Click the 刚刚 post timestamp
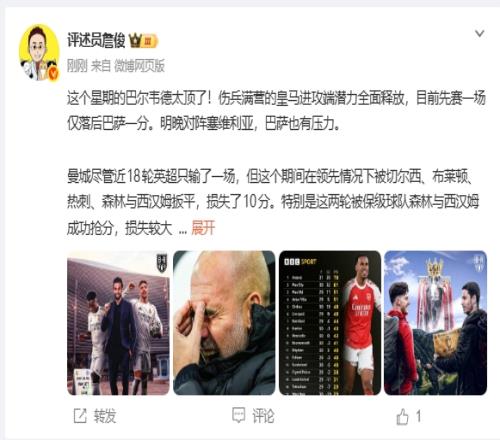The image size is (500, 440). click(77, 66)
